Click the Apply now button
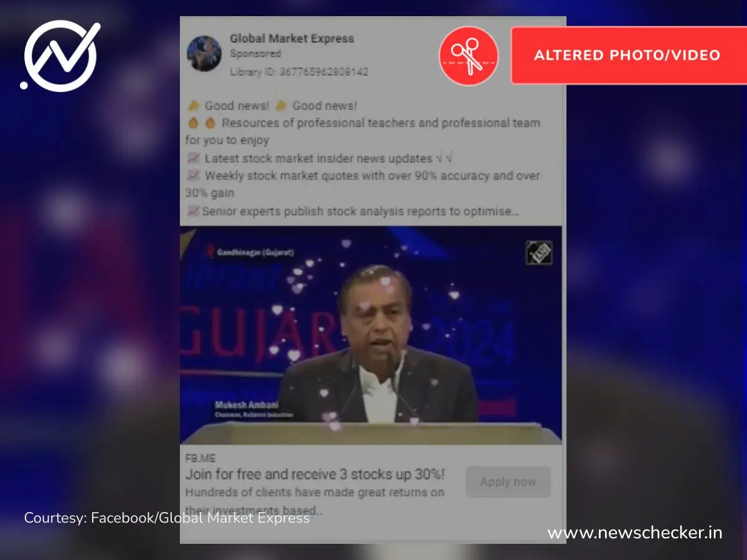Viewport: 747px width, 560px height. (508, 482)
